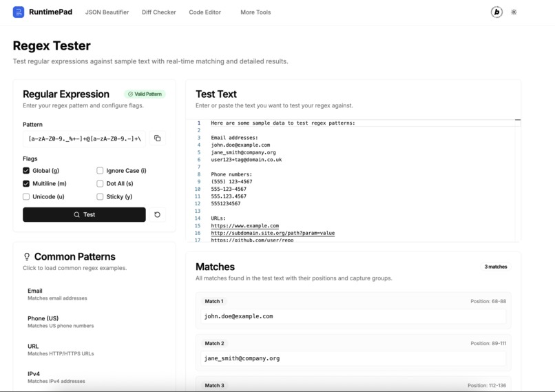Click the 3 matches count badge

tap(496, 267)
